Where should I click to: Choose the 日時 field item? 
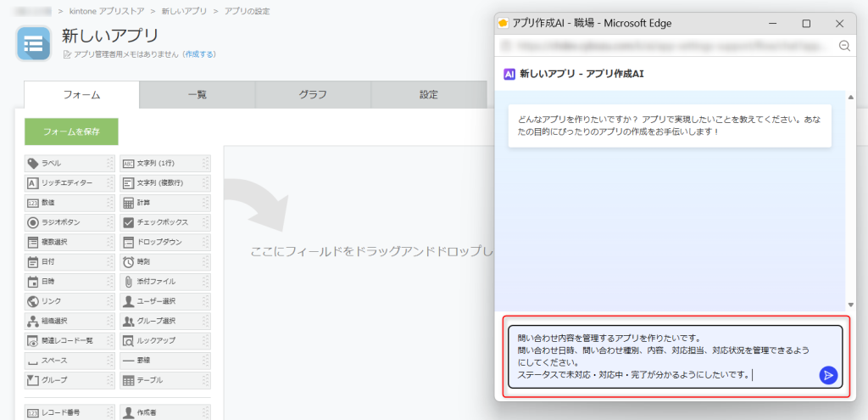(x=70, y=282)
